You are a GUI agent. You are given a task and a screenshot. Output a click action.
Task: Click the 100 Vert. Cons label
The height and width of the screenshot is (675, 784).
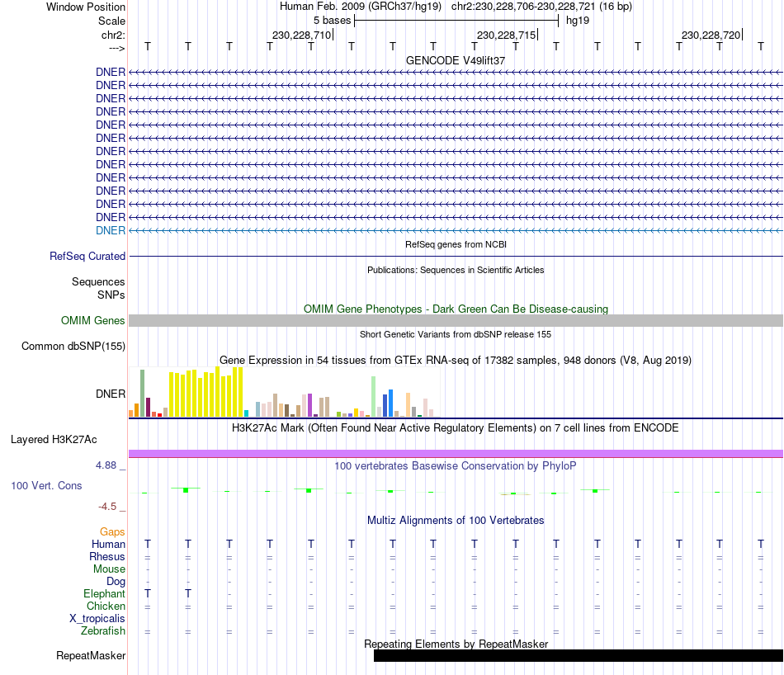tap(46, 485)
